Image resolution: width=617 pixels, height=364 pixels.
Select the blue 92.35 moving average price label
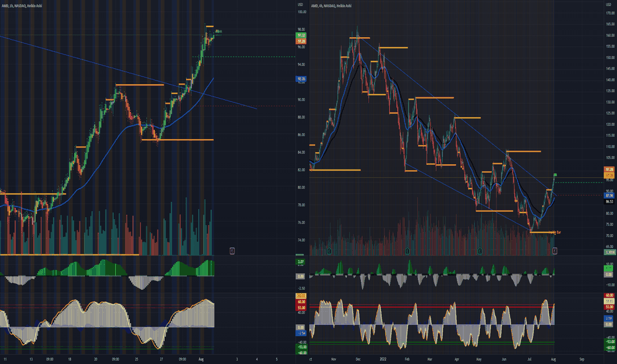[301, 79]
